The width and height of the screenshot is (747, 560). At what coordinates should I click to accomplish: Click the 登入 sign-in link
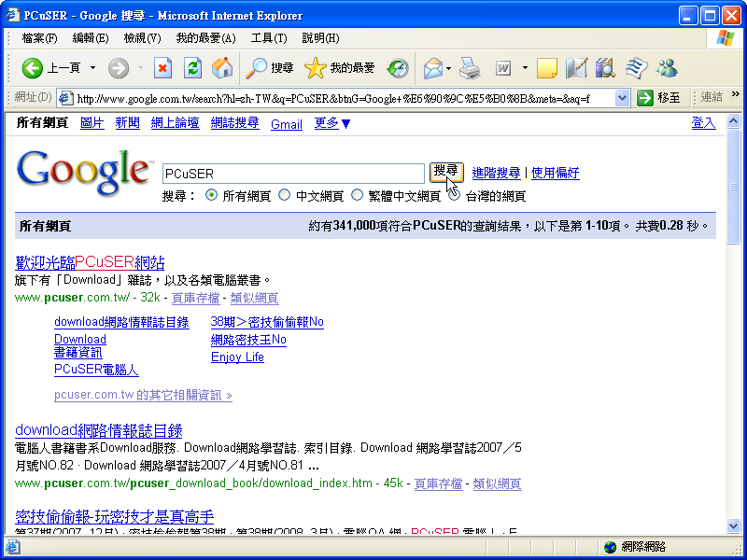(x=703, y=123)
